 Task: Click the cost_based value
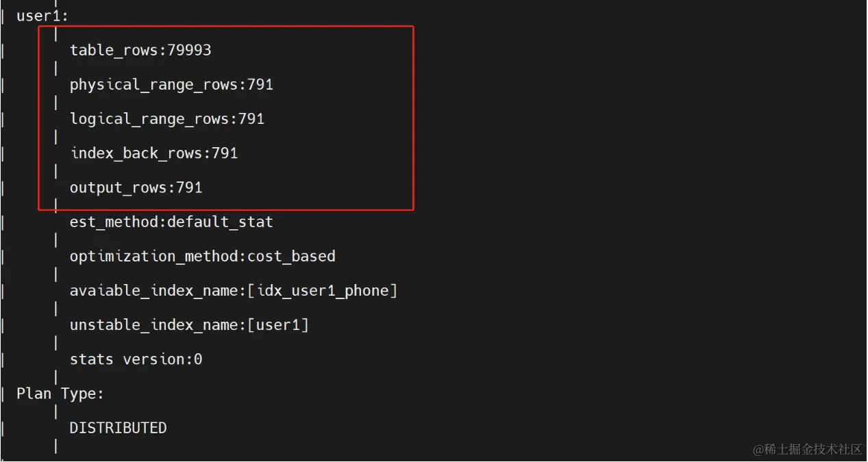pos(291,256)
